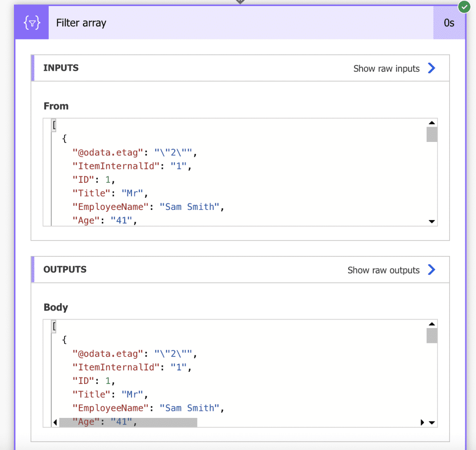Click the Show raw inputs link

[x=386, y=69]
